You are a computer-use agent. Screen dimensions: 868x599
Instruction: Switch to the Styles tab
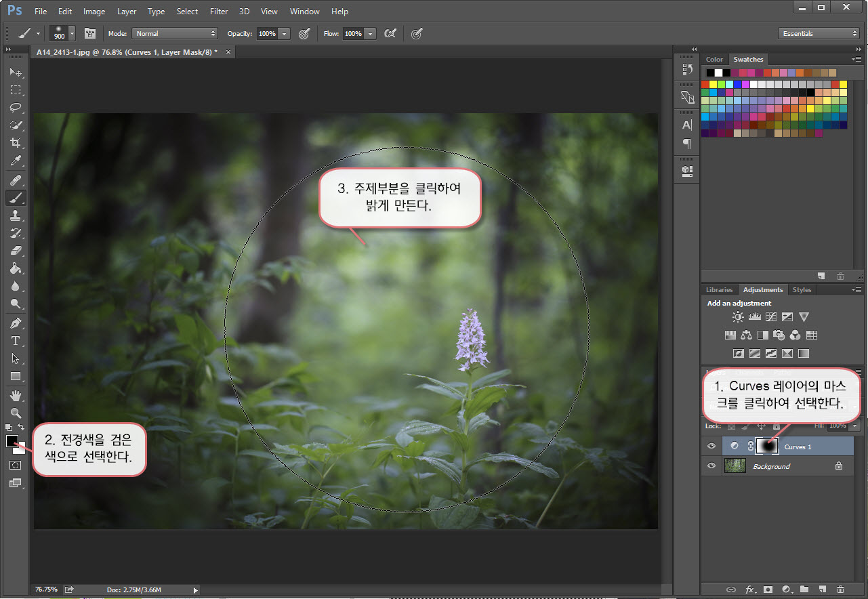click(802, 290)
